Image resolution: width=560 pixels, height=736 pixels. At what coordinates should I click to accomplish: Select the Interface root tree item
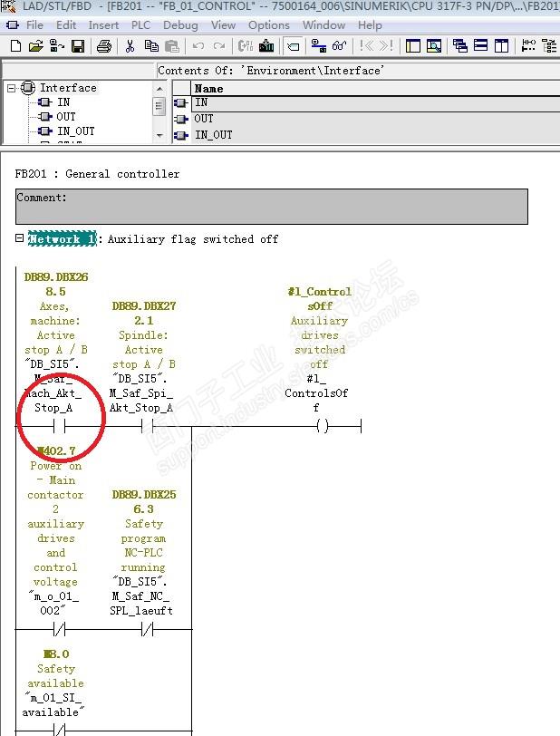pyautogui.click(x=68, y=88)
